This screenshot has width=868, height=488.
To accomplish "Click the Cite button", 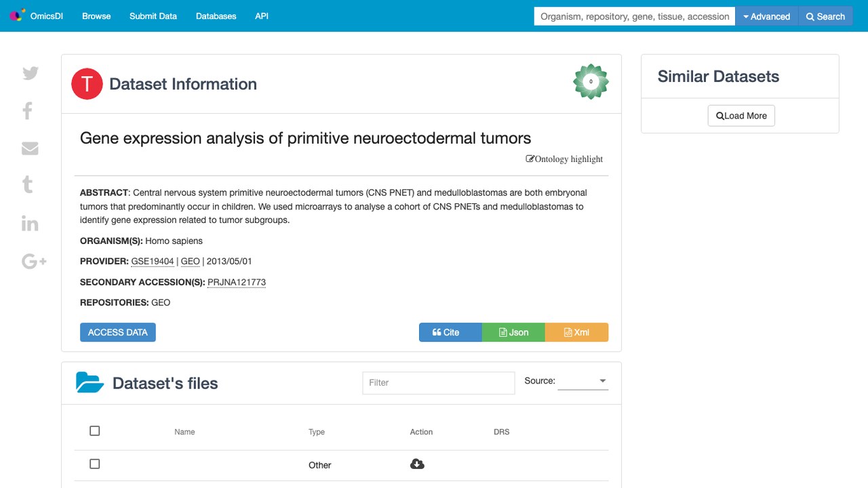I will [x=450, y=332].
